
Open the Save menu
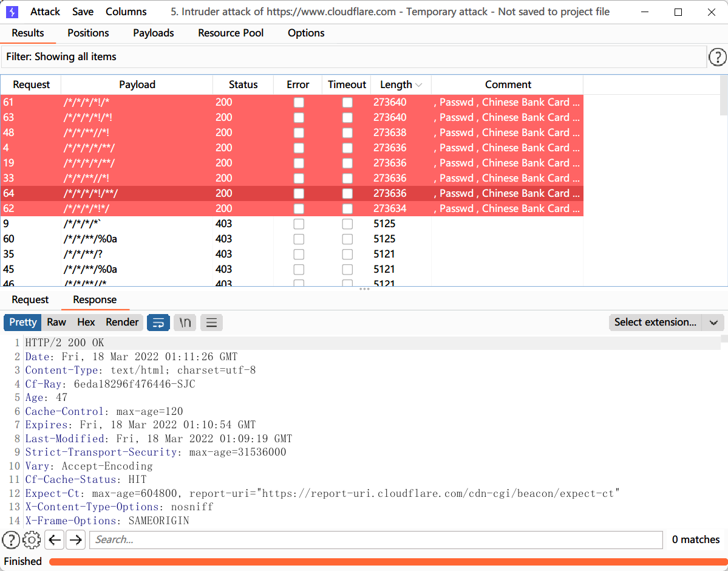point(83,12)
